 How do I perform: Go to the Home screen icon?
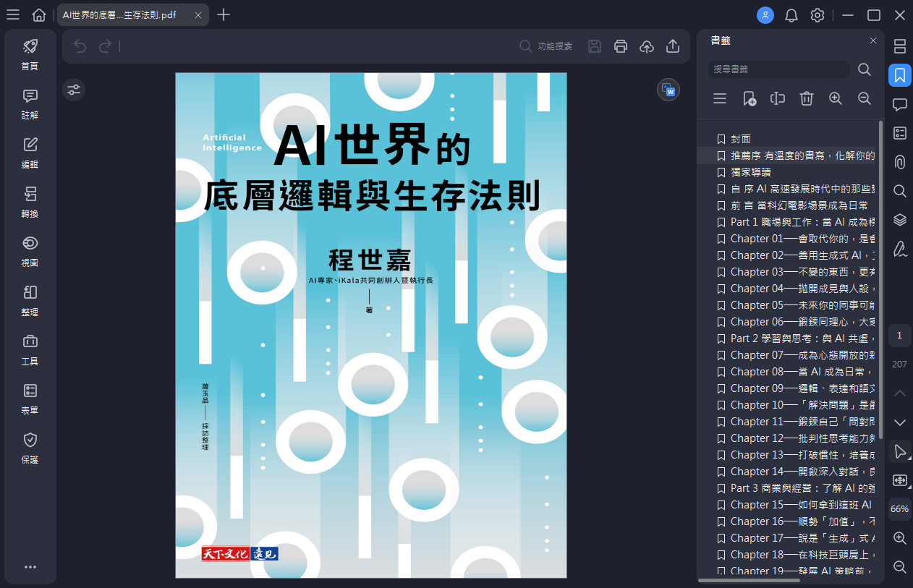[x=39, y=14]
